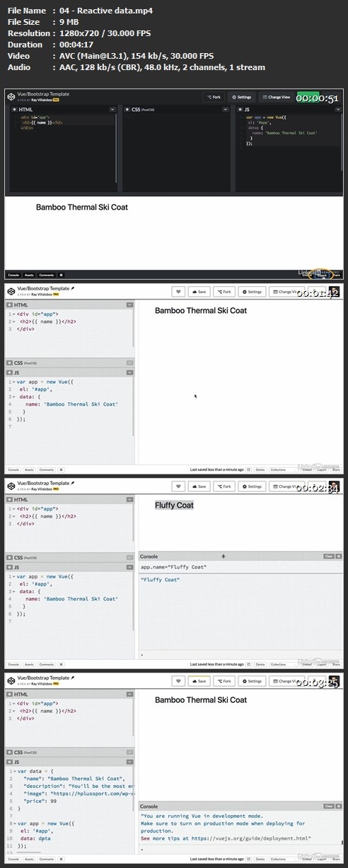Click CodePen logo in the 00:01:42 frame
The width and height of the screenshot is (348, 868).
pyautogui.click(x=11, y=291)
